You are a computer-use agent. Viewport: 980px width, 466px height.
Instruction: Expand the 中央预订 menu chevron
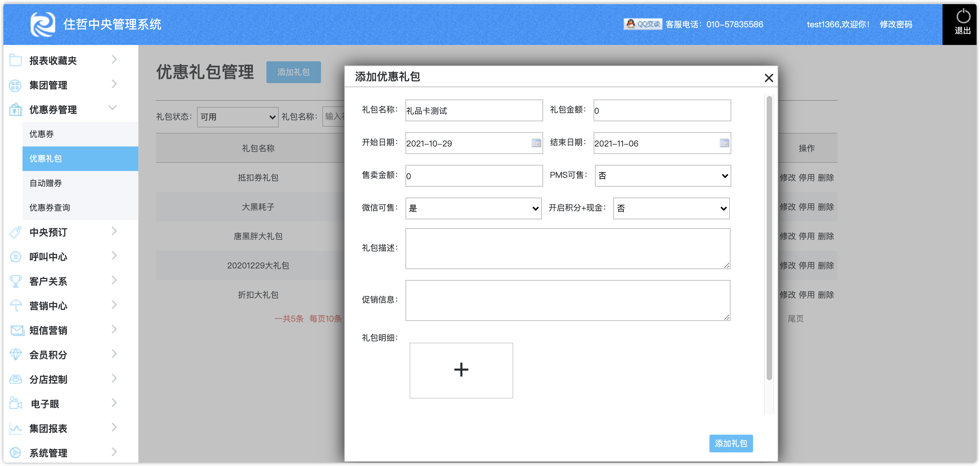click(114, 231)
